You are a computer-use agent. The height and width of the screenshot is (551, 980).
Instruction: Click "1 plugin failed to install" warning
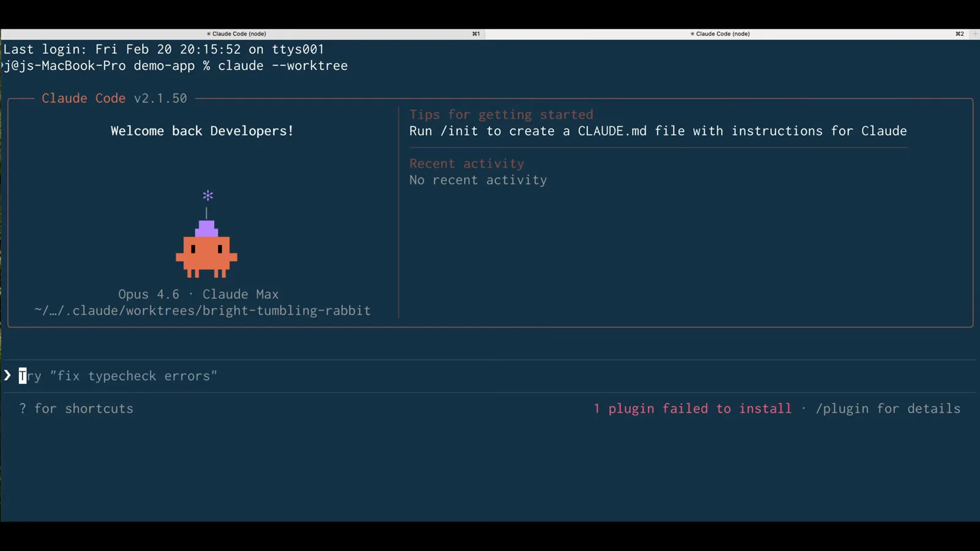click(x=692, y=408)
